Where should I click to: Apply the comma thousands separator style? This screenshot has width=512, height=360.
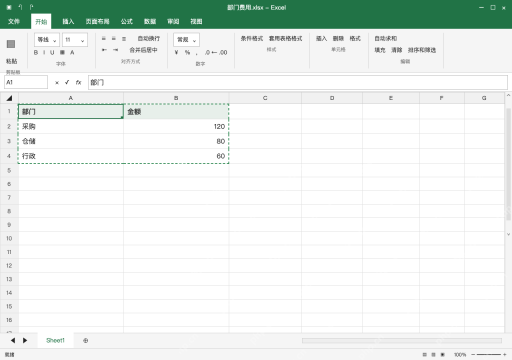point(197,53)
